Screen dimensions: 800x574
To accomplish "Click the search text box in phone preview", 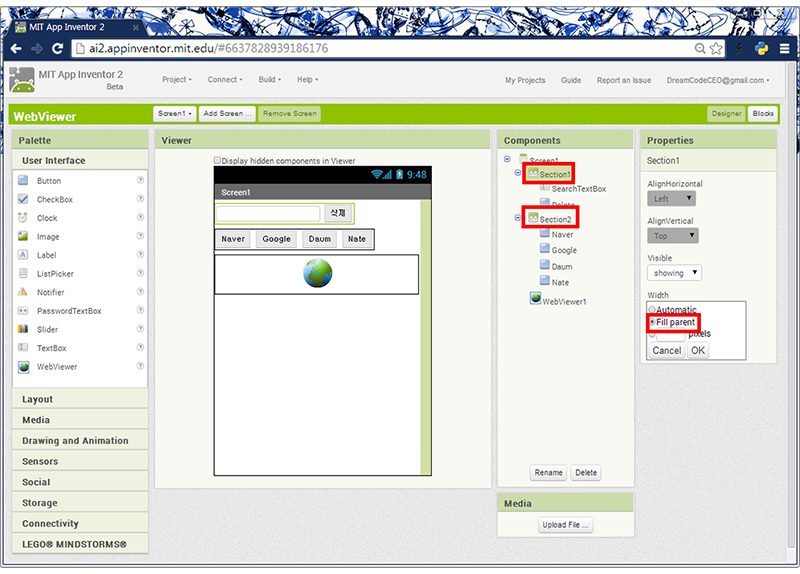I will [268, 213].
